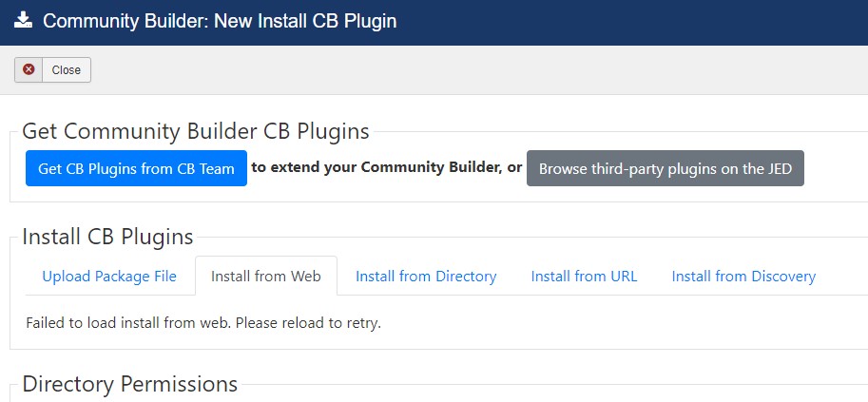Click the 'Failed to load install from web' sentence
Screen dimensions: 868x402
point(129,323)
